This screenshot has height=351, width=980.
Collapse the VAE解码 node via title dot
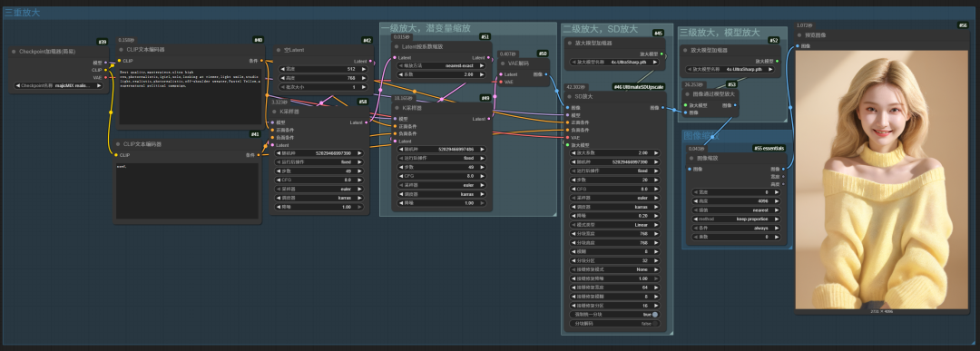click(503, 63)
